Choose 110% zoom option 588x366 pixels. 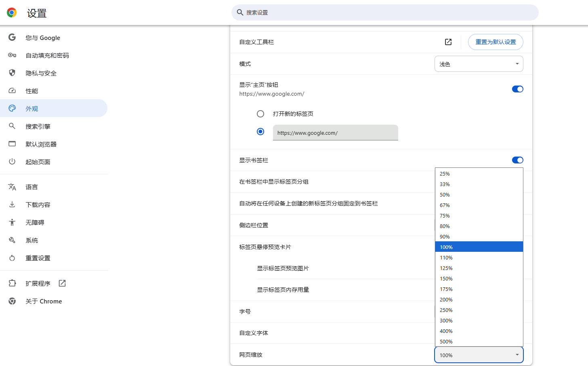[479, 257]
